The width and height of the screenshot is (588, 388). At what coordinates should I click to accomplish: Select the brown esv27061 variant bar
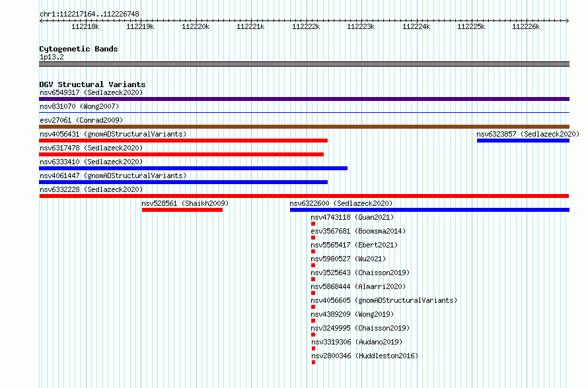click(x=304, y=127)
